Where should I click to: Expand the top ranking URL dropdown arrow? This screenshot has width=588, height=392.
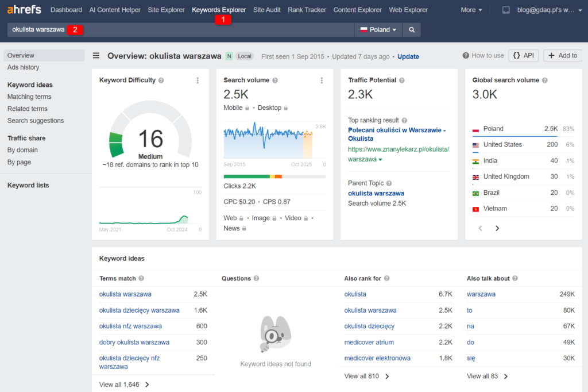(380, 160)
